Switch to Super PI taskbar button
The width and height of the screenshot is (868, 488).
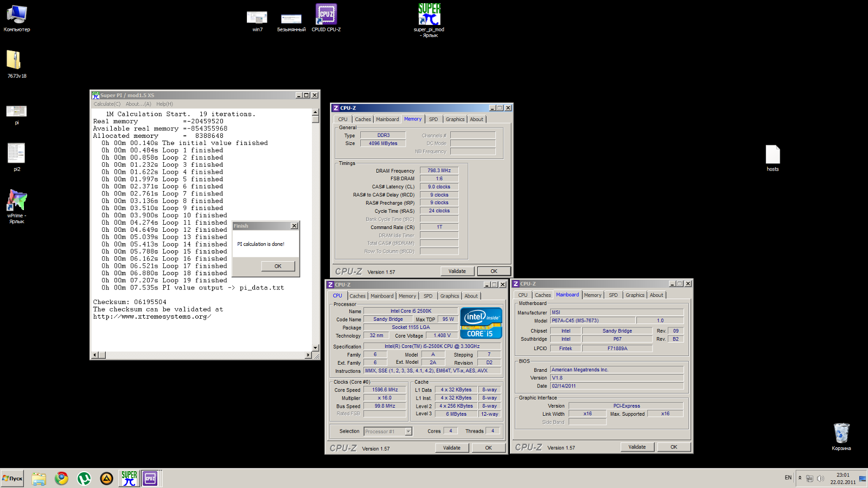pyautogui.click(x=129, y=478)
